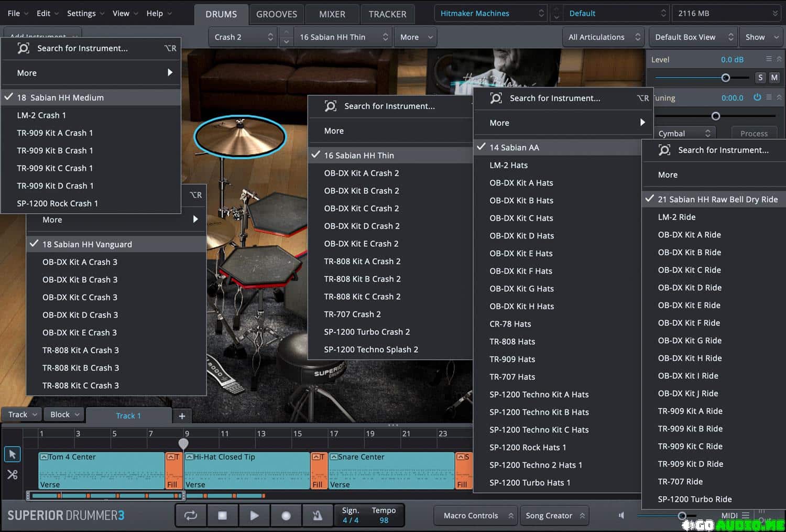
Task: Click the playhead marker at bar 9
Action: point(183,443)
